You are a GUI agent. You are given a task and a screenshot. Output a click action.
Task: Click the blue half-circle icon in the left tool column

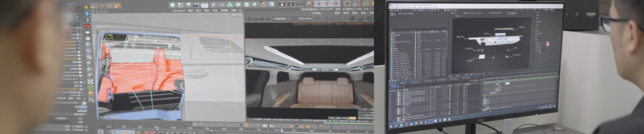(x=87, y=14)
